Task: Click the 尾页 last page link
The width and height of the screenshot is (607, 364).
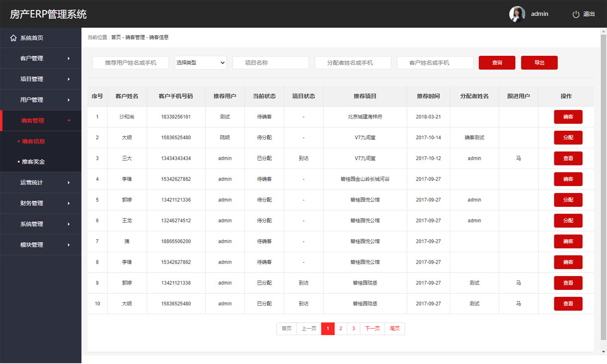Action: click(395, 329)
